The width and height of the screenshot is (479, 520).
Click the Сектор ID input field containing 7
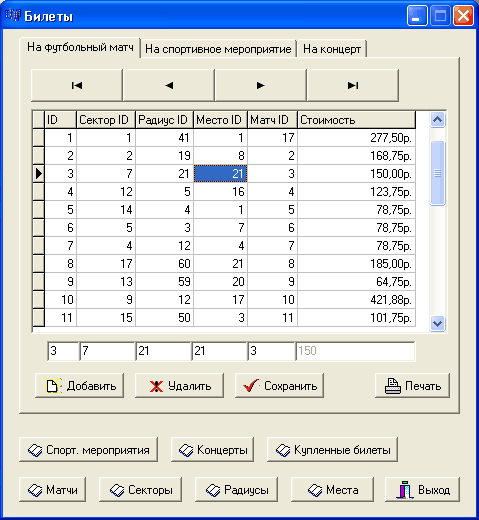pos(107,351)
